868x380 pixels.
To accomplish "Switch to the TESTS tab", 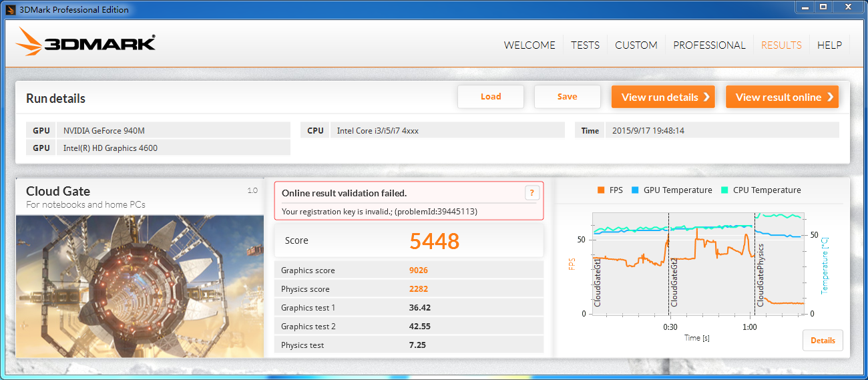I will [585, 45].
